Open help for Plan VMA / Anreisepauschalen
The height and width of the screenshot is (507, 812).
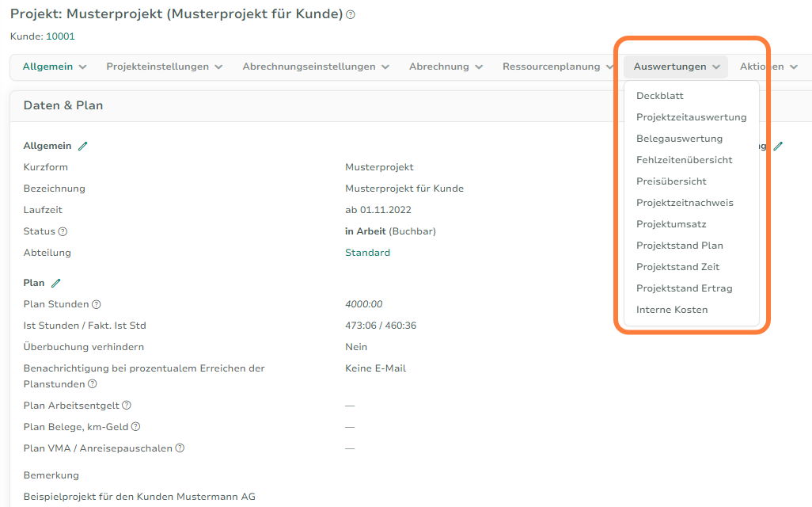180,448
